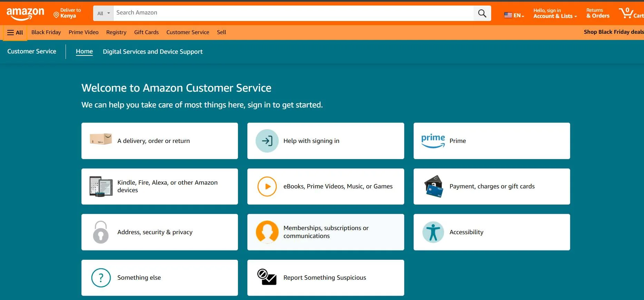Open the All search category dropdown
This screenshot has width=644, height=300.
click(103, 13)
